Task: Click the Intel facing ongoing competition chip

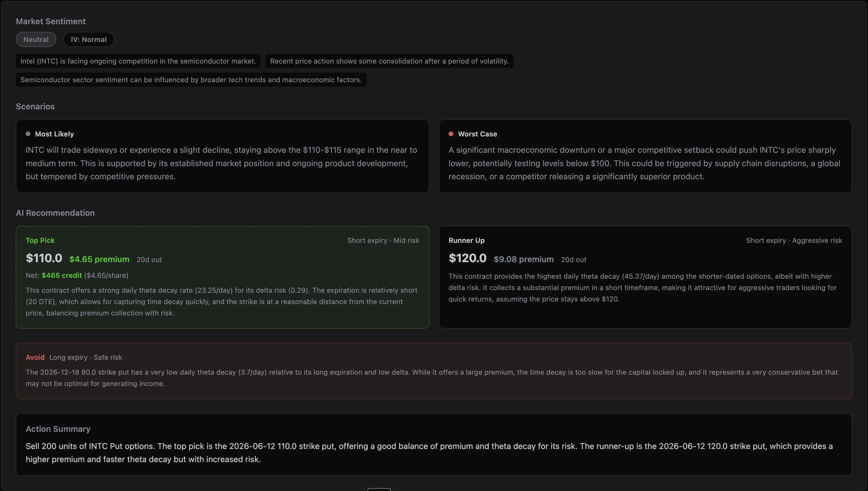Action: (x=138, y=61)
